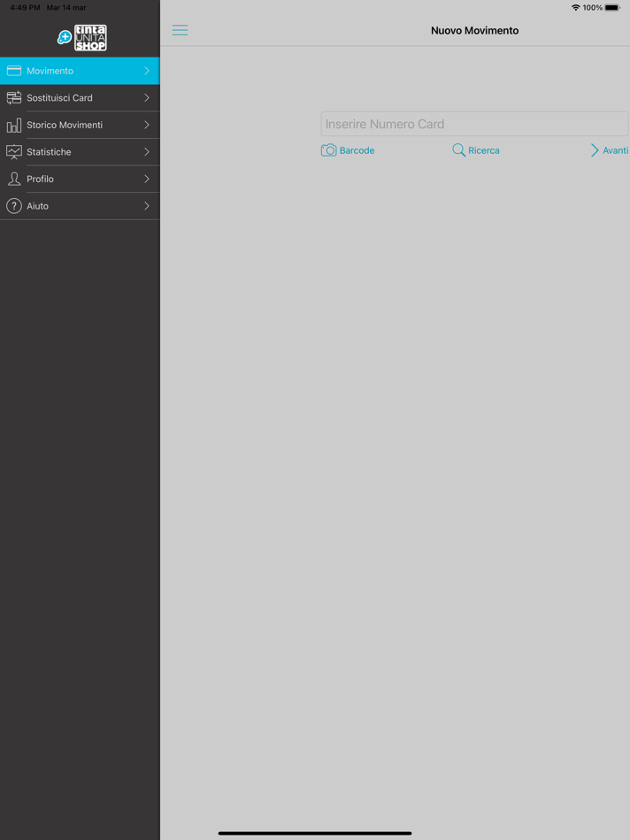Focus the Inserire Numero Card field
Screen dimensions: 630x840
(474, 124)
